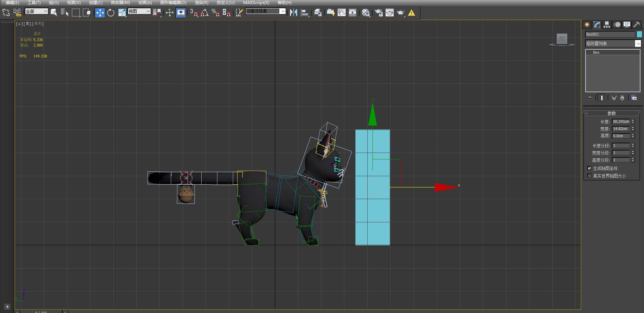The image size is (644, 313).
Task: Activate the Select and Move tool
Action: coord(100,13)
